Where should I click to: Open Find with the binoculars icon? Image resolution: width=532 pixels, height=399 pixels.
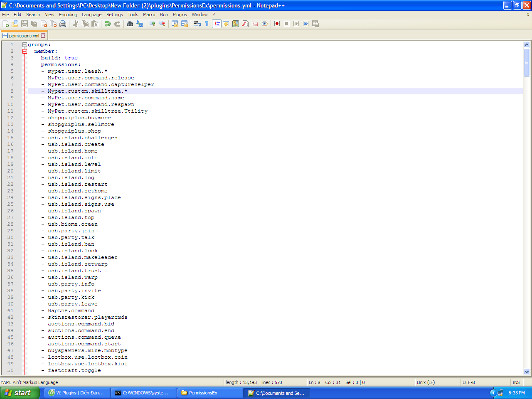[x=130, y=24]
